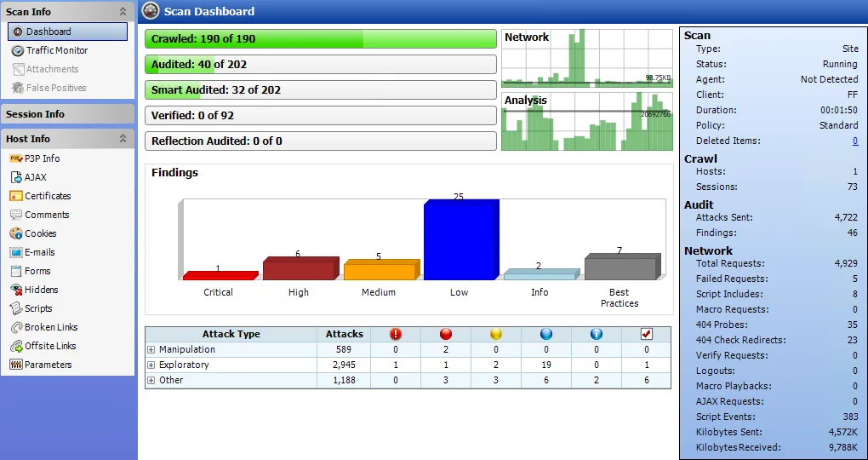The width and height of the screenshot is (868, 460).
Task: Expand the Other attack type row
Action: tap(151, 380)
